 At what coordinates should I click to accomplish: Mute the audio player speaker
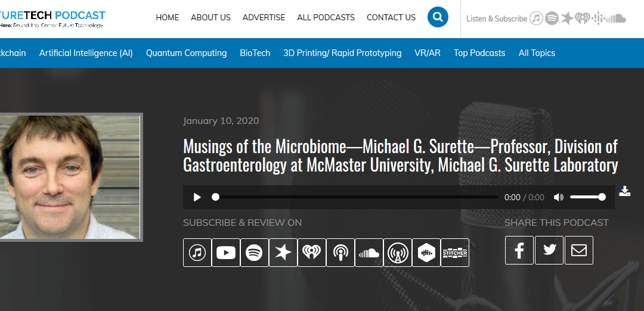[x=559, y=197]
